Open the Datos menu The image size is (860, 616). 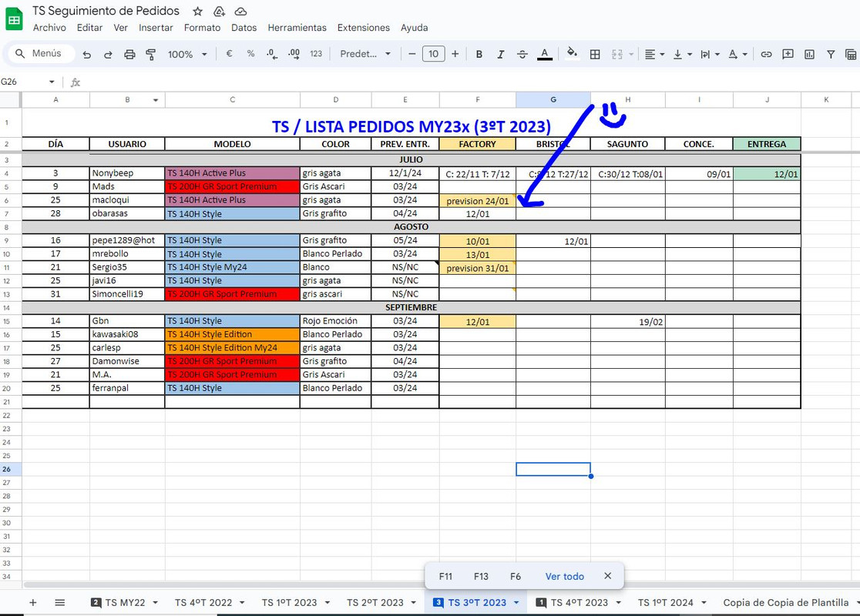[x=244, y=28]
